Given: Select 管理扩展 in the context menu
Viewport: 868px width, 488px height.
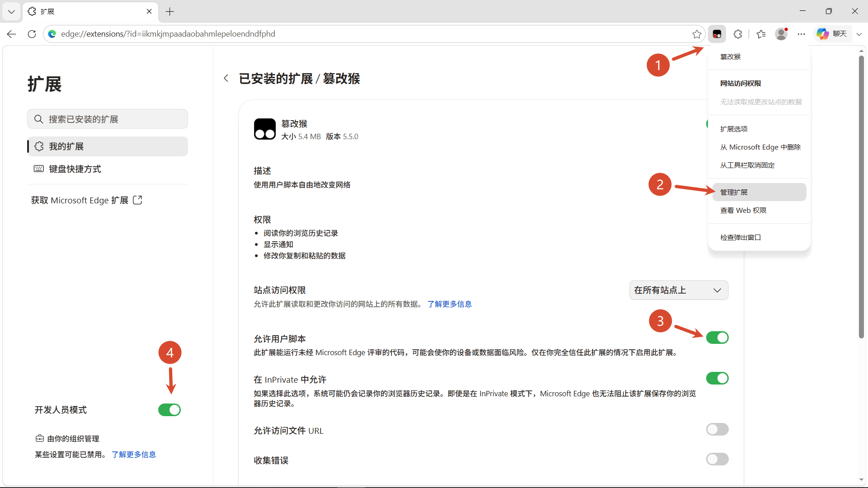Looking at the screenshot, I should [x=759, y=192].
